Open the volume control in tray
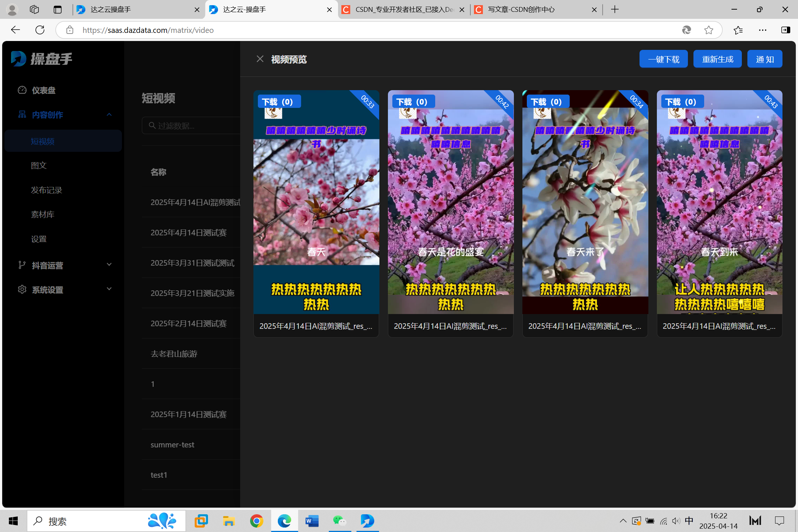The height and width of the screenshot is (532, 798). pyautogui.click(x=676, y=521)
